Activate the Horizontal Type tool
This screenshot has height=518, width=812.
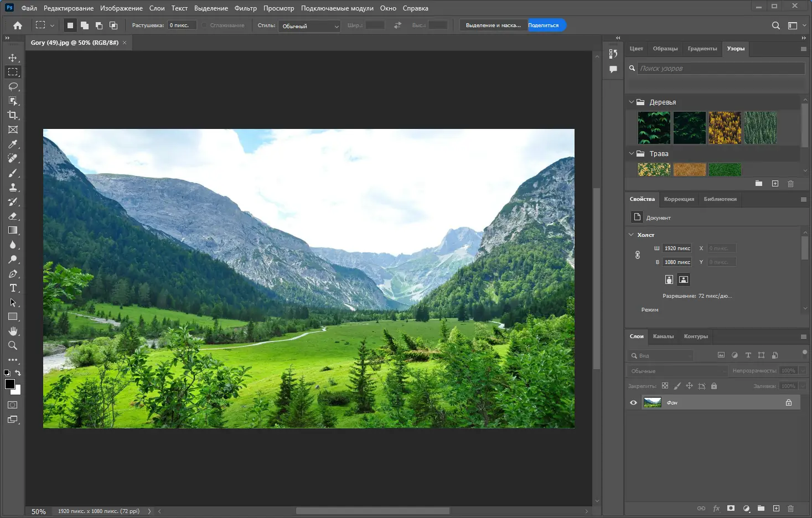(13, 288)
